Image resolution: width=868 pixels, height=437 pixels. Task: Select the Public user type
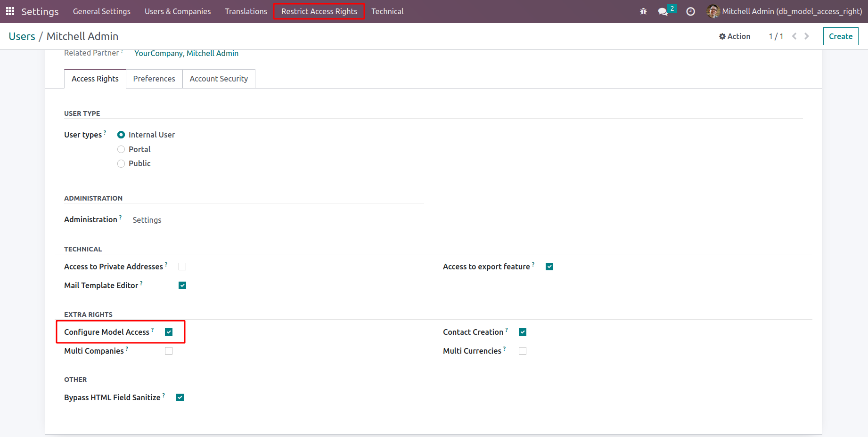click(x=121, y=163)
